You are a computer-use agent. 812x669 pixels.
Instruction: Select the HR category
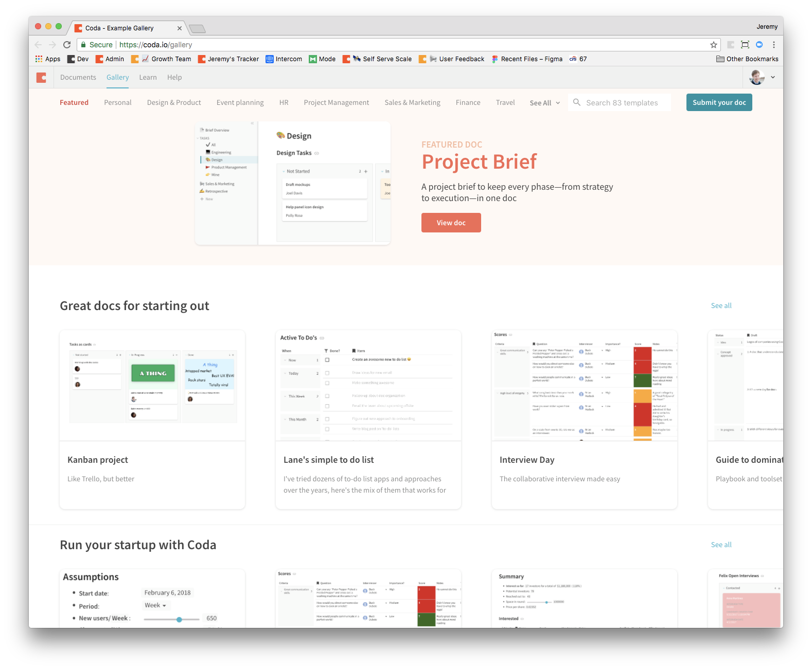point(284,103)
